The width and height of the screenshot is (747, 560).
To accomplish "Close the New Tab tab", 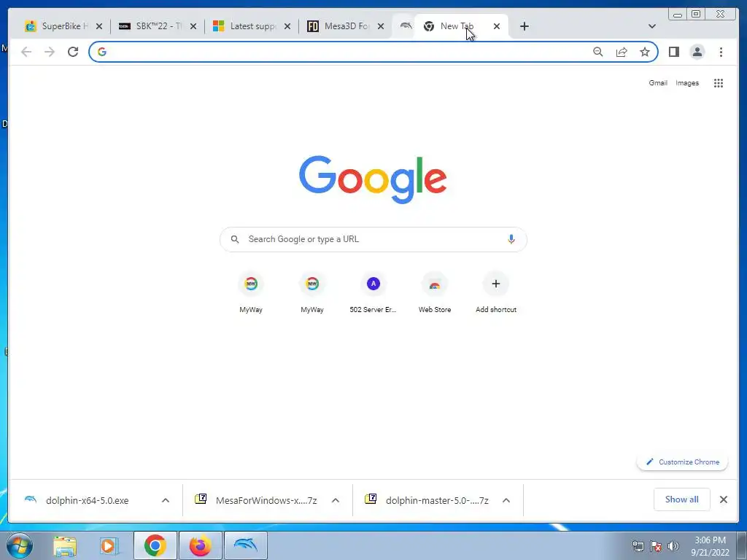I will pos(496,26).
